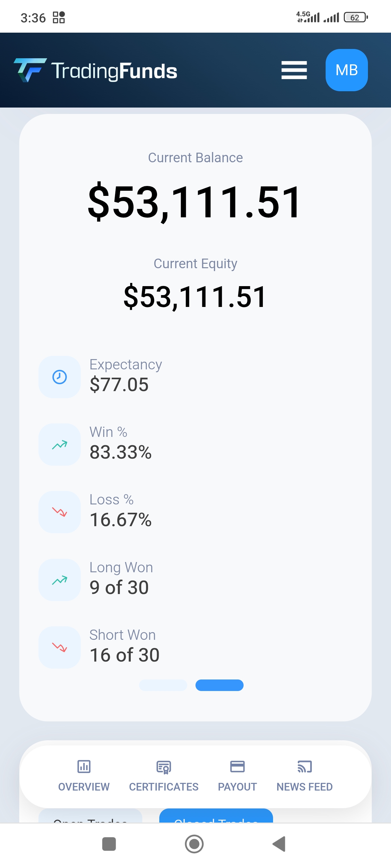Tap the Expectancy clock icon

pyautogui.click(x=60, y=377)
